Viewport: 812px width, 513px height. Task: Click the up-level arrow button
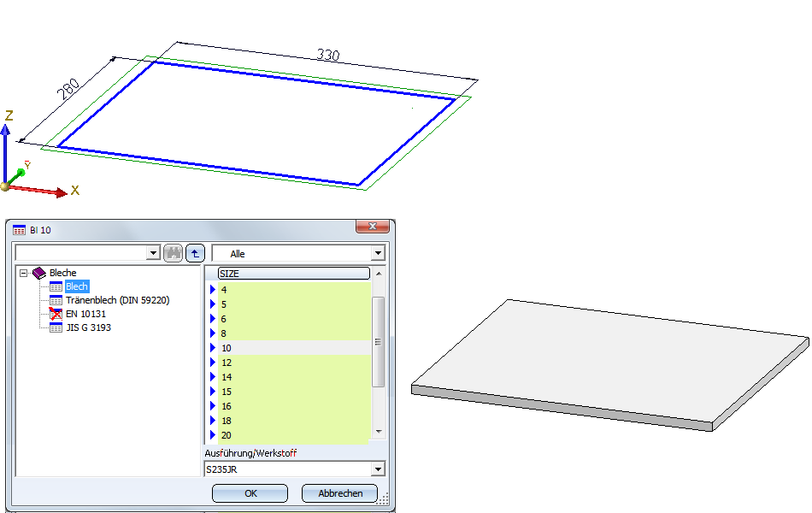click(x=195, y=253)
